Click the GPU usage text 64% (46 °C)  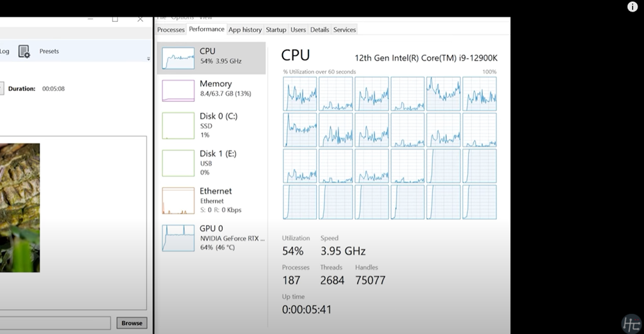pyautogui.click(x=217, y=247)
